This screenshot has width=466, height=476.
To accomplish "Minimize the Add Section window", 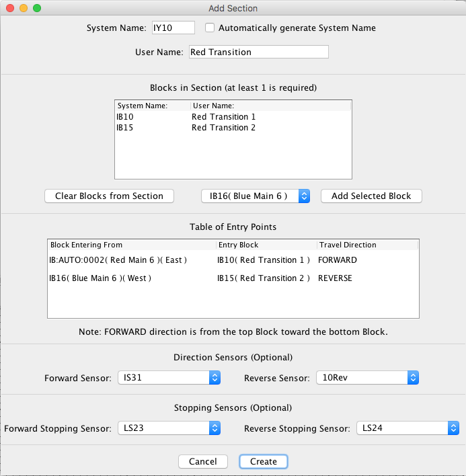I will (23, 8).
